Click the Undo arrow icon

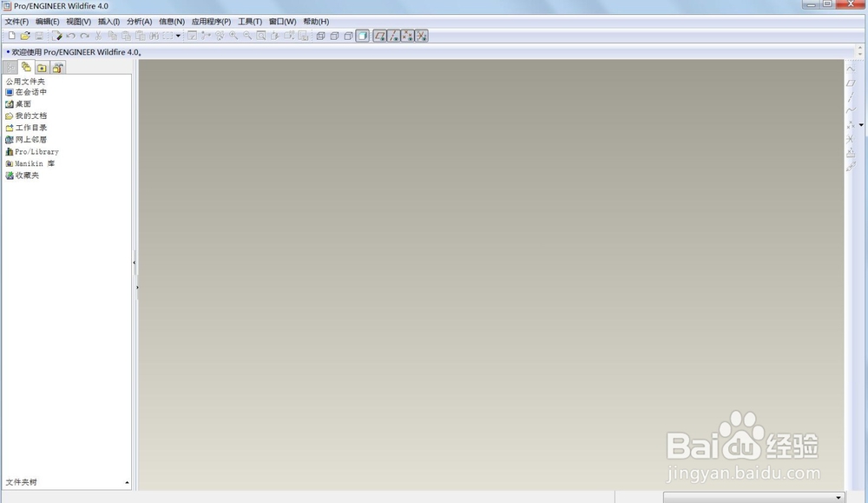pyautogui.click(x=70, y=36)
